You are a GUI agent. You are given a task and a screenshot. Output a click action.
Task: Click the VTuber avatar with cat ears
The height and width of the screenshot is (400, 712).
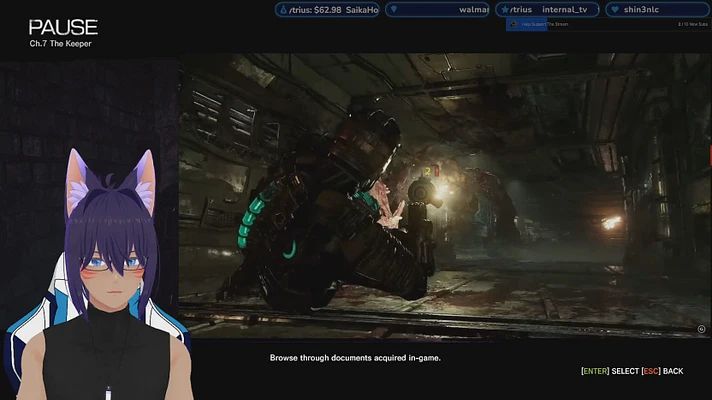pyautogui.click(x=100, y=275)
